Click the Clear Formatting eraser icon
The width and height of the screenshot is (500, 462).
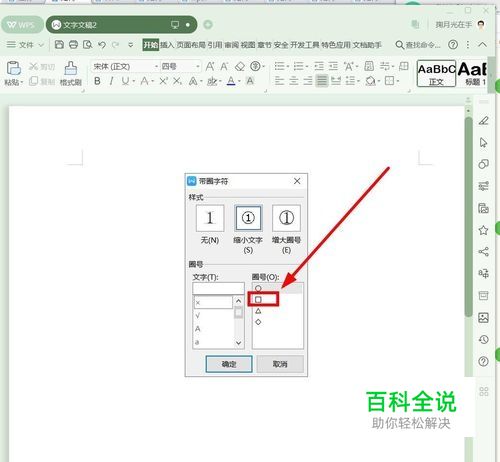(x=240, y=66)
